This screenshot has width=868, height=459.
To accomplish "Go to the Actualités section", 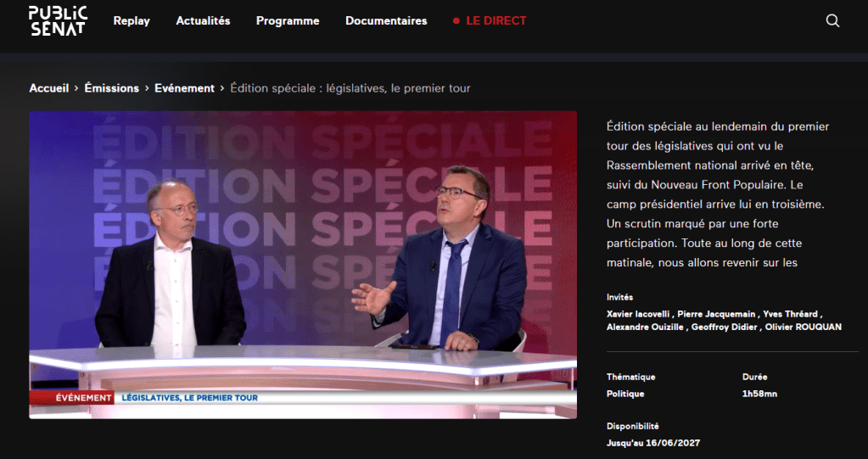I will [x=203, y=20].
